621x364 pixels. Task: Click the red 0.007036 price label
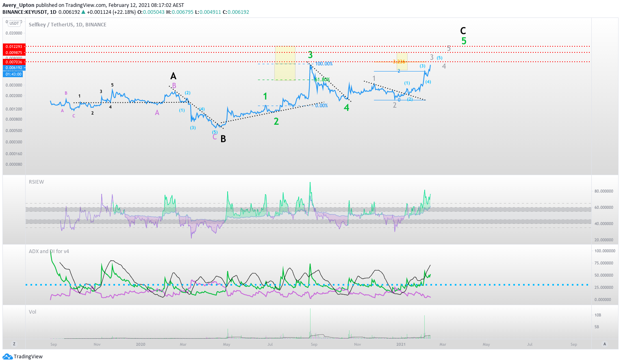coord(14,62)
